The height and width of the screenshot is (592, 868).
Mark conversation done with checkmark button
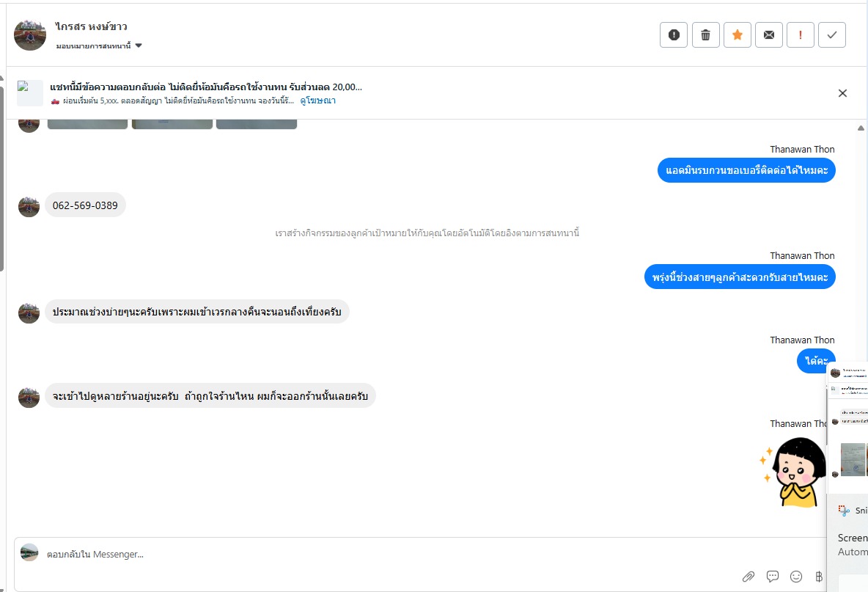[832, 35]
